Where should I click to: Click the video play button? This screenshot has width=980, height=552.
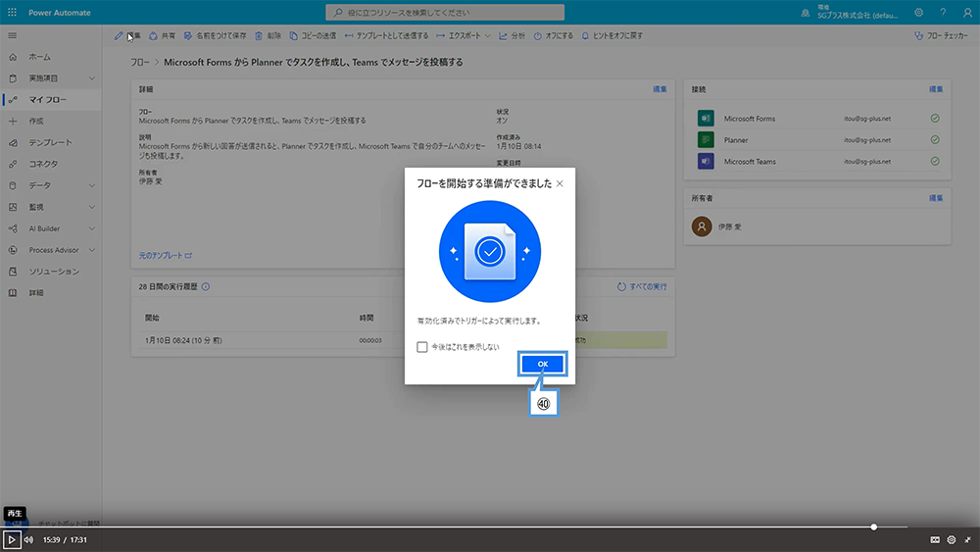[11, 539]
